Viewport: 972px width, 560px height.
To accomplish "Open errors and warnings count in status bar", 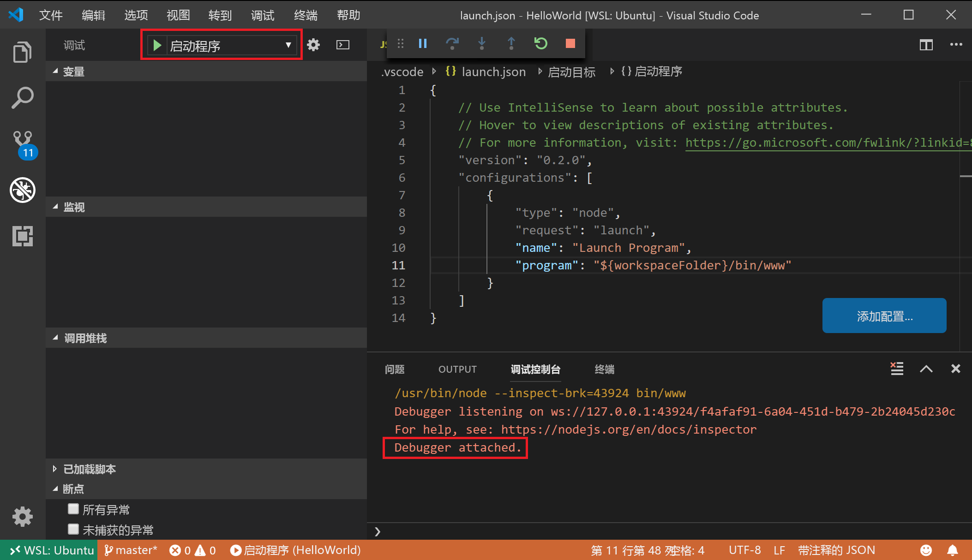I will click(192, 550).
